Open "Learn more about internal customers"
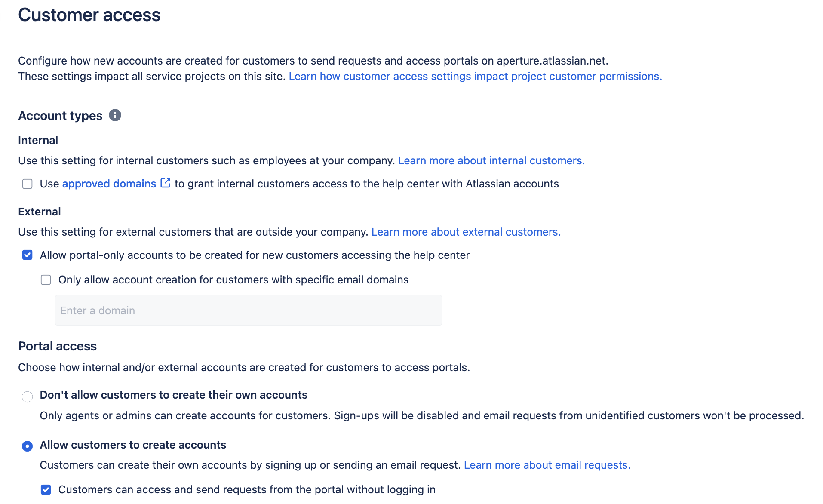This screenshot has width=823, height=504. [x=491, y=160]
